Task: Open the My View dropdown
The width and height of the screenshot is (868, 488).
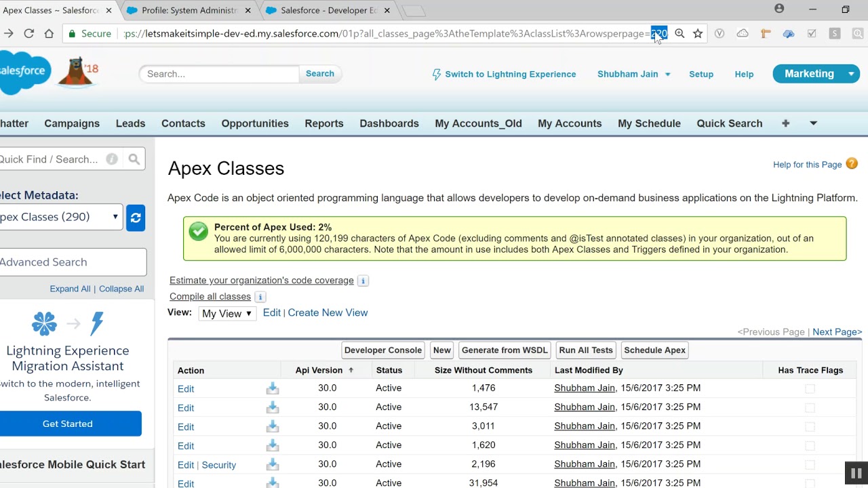Action: [227, 313]
